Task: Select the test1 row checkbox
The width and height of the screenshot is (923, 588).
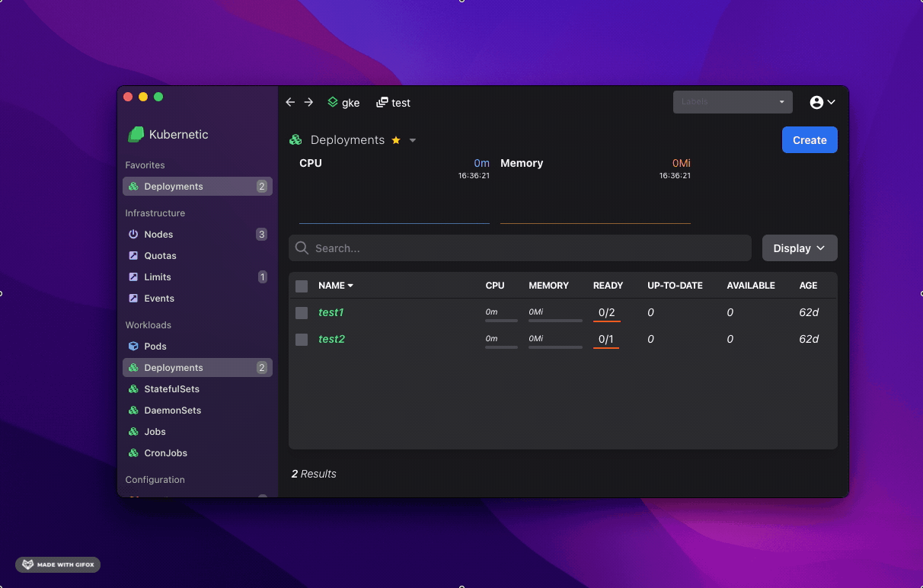Action: point(302,313)
